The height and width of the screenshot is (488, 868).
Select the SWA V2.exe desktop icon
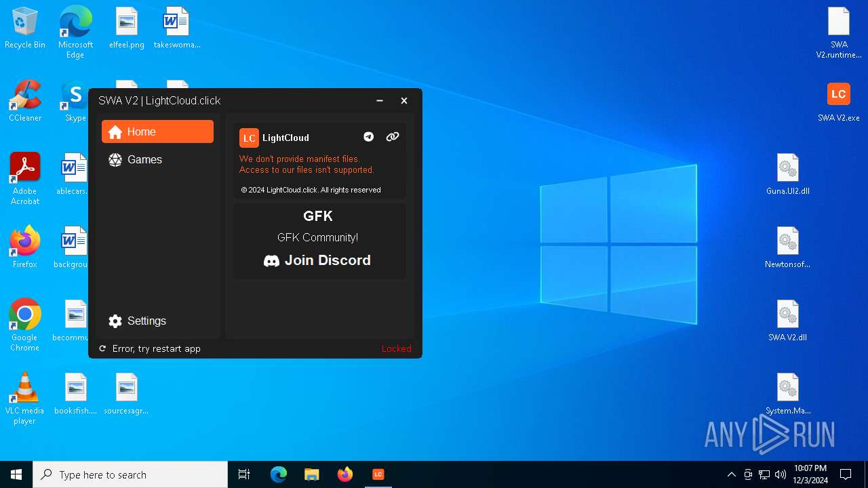(839, 101)
